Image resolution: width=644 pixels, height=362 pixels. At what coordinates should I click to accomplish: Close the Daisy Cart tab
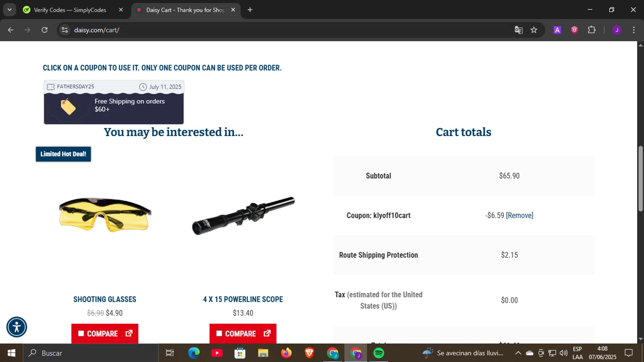(233, 9)
